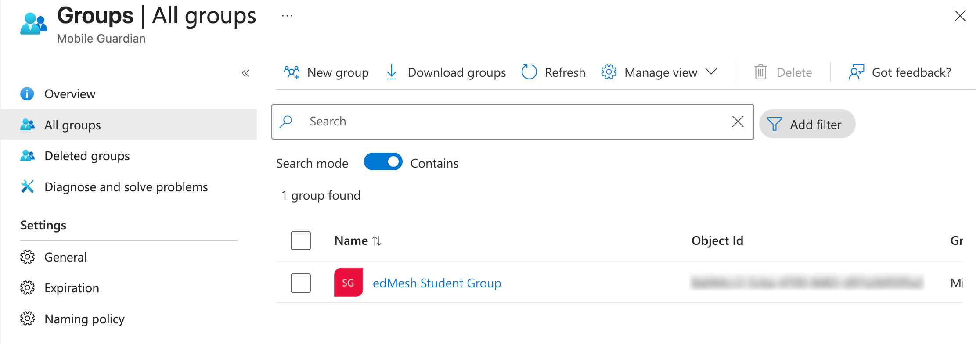Click the Add filter funnel icon
Image resolution: width=980 pixels, height=344 pixels.
(x=774, y=124)
